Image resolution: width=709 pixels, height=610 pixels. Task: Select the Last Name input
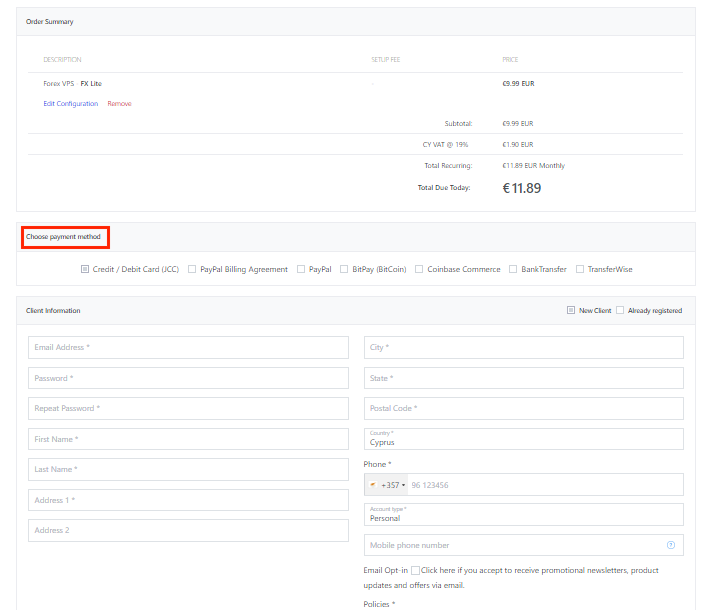tap(188, 469)
